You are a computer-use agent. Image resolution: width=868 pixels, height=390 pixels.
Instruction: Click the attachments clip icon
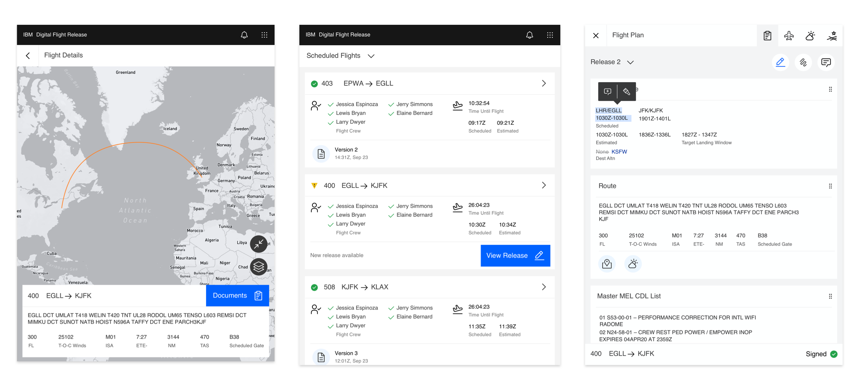click(x=803, y=62)
